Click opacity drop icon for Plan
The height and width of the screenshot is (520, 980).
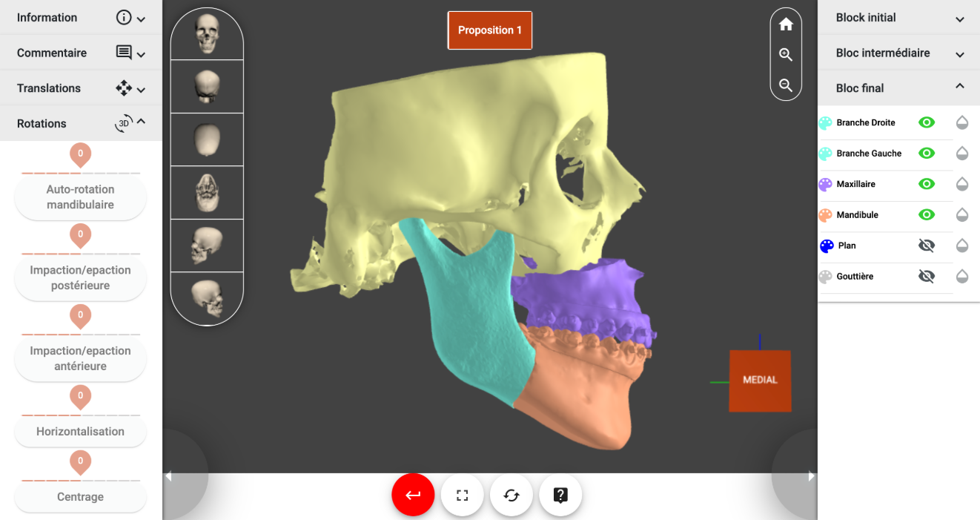pos(962,246)
